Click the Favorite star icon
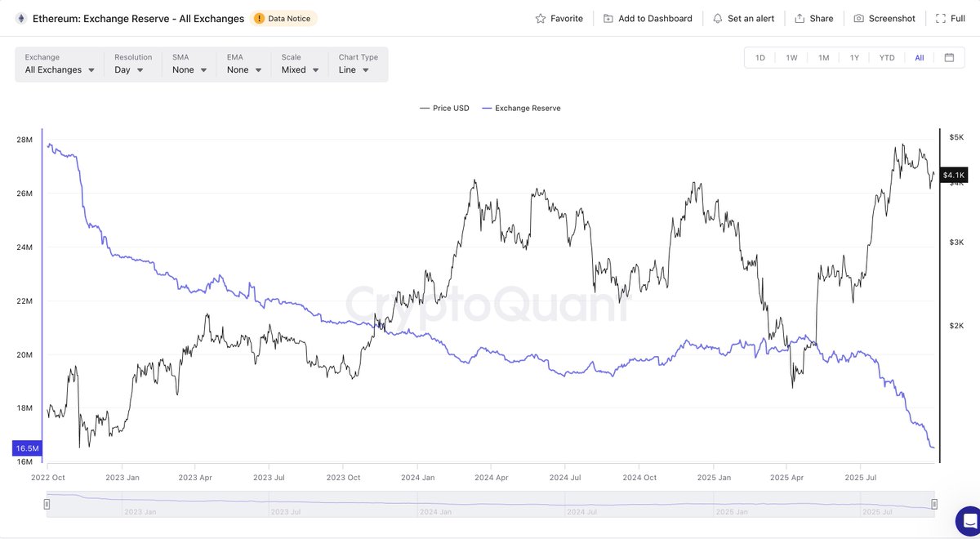The image size is (980, 539). click(x=541, y=18)
